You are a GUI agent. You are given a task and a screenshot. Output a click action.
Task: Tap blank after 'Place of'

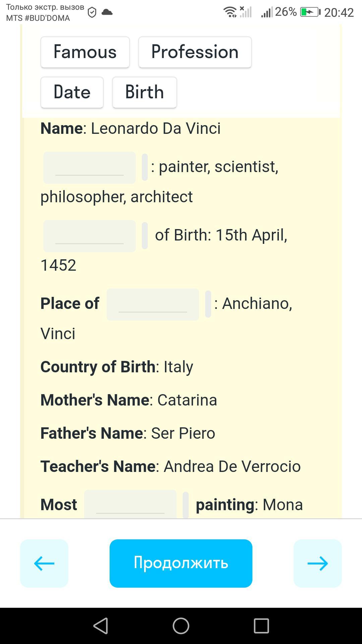(x=153, y=304)
